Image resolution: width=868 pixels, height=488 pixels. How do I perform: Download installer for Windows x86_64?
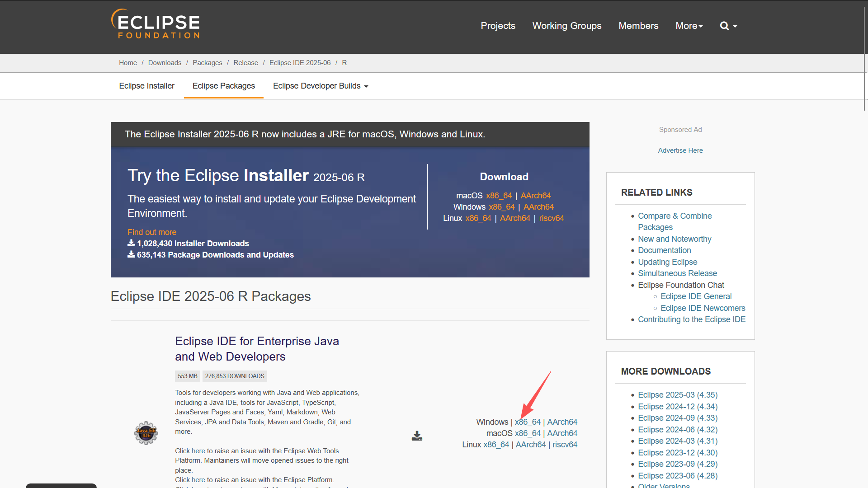tap(502, 207)
